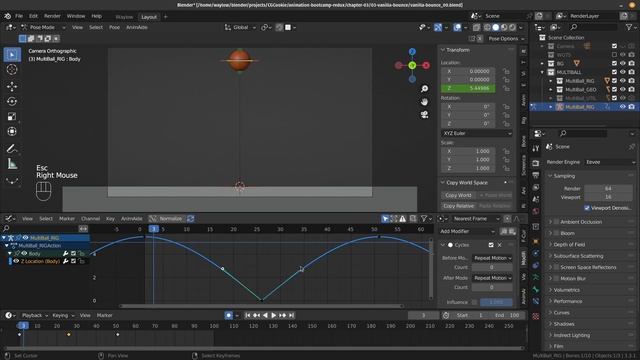Viewport: 640px width, 360px height.
Task: Toggle Body channel mute checkbox
Action: 73,253
